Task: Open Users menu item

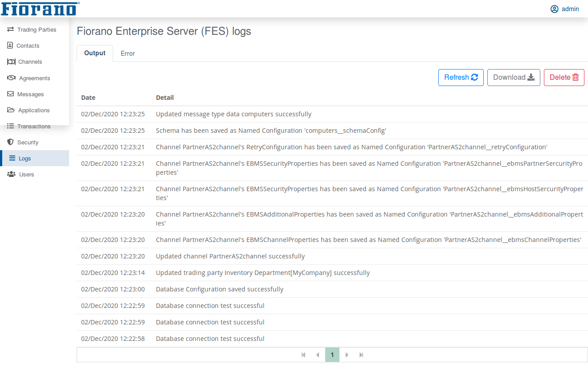Action: [x=34, y=174]
